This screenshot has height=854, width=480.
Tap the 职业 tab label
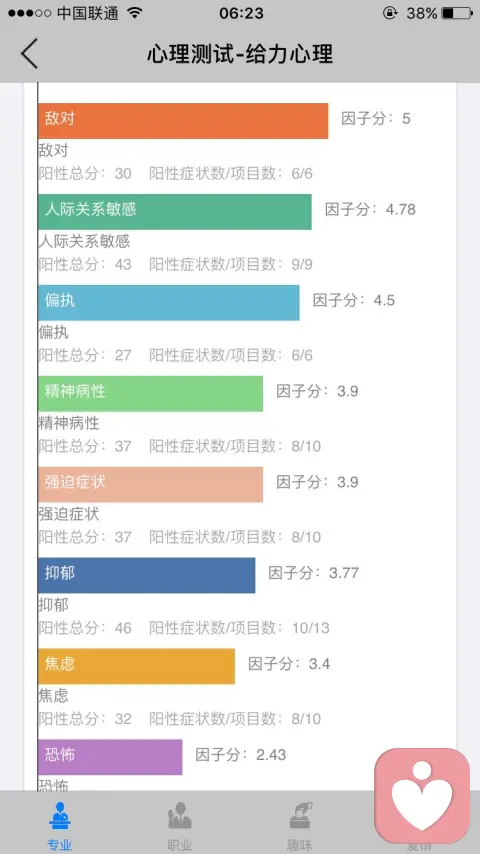click(x=179, y=845)
